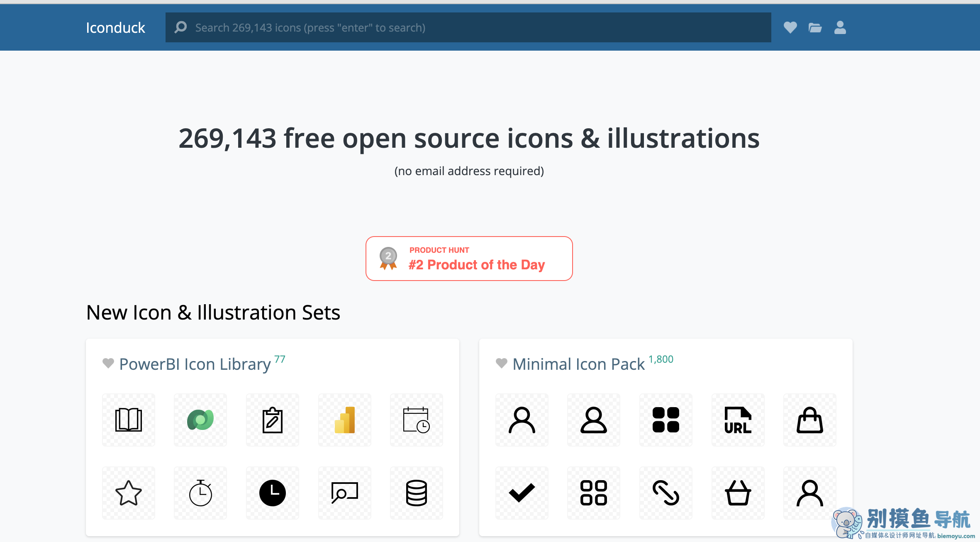The image size is (980, 542).
Task: Click the search magnifier icon
Action: (x=180, y=27)
